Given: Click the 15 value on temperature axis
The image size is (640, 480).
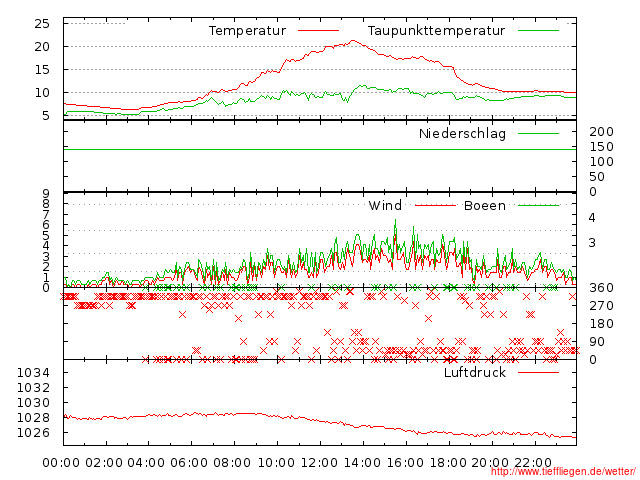Looking at the screenshot, I should (x=42, y=70).
